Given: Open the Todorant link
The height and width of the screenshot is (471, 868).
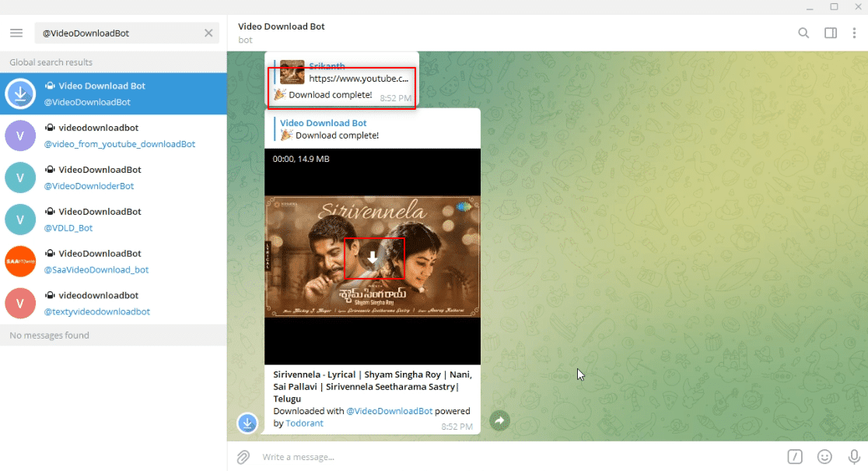Looking at the screenshot, I should [304, 423].
